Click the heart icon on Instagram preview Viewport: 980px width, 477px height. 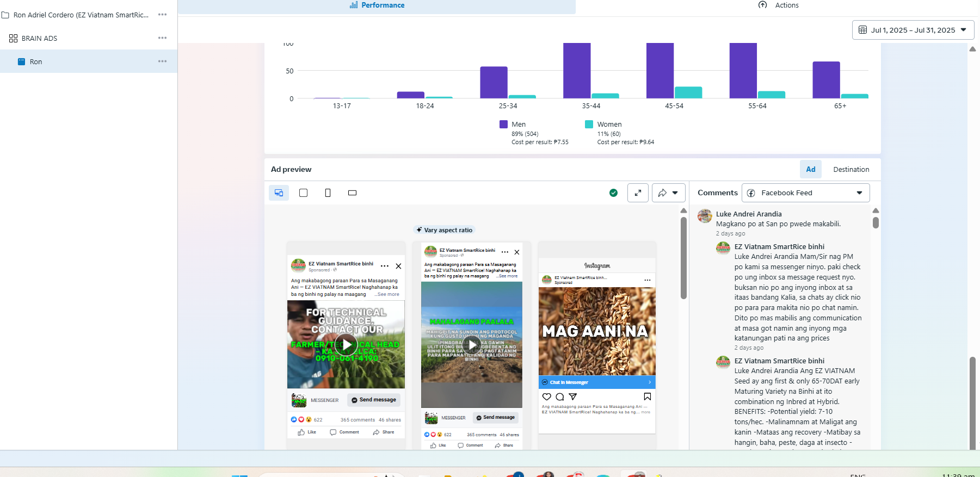pyautogui.click(x=547, y=397)
